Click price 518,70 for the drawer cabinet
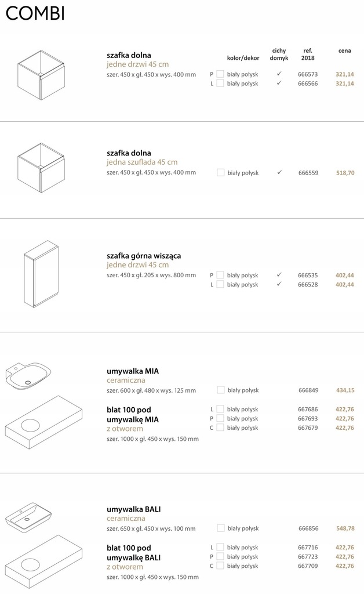The width and height of the screenshot is (364, 594). point(345,173)
